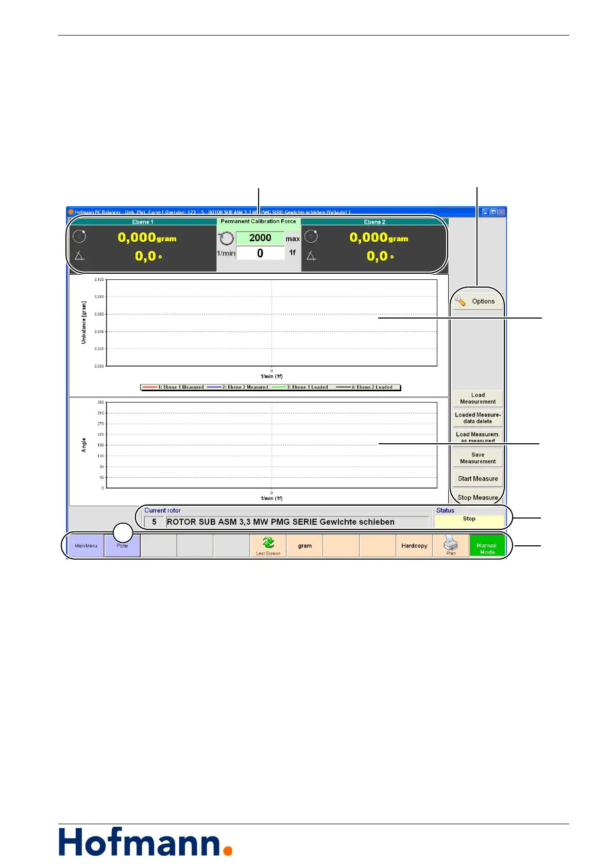Click Ebene 2 angle value 0,0°
The image size is (613, 868).
point(381,256)
